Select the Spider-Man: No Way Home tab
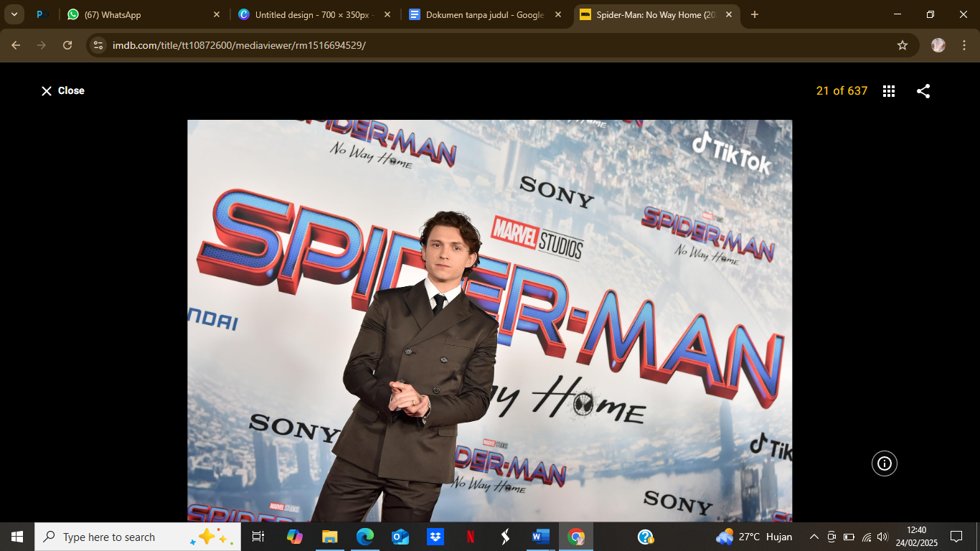980x551 pixels. point(656,14)
